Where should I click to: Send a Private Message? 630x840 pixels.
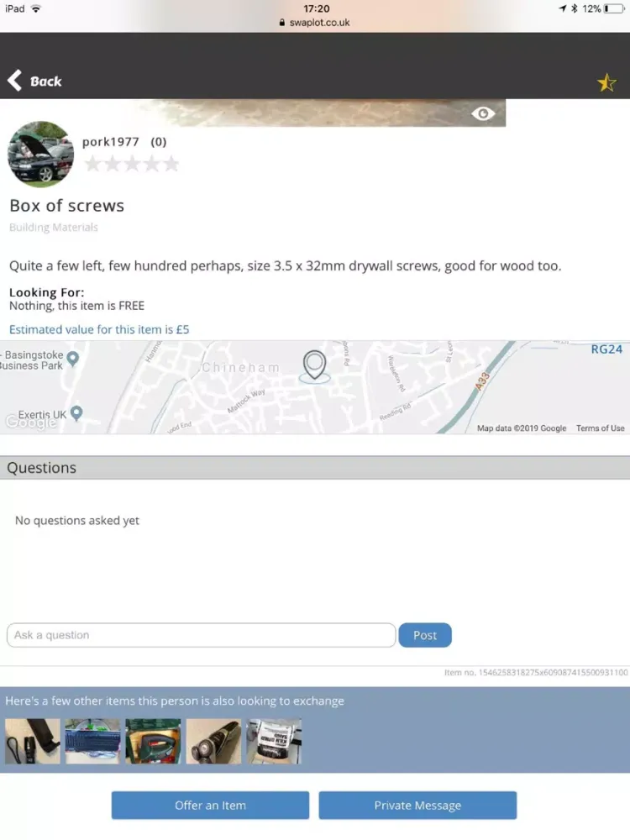[417, 806]
